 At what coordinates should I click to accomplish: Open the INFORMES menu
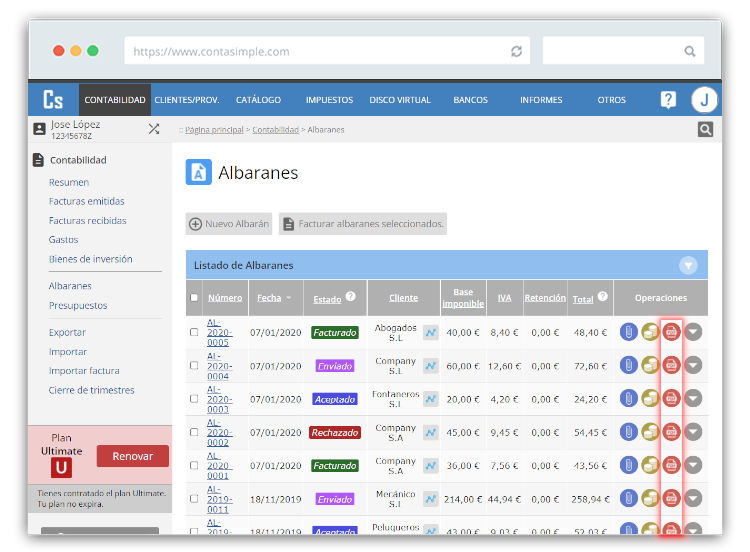tap(541, 99)
